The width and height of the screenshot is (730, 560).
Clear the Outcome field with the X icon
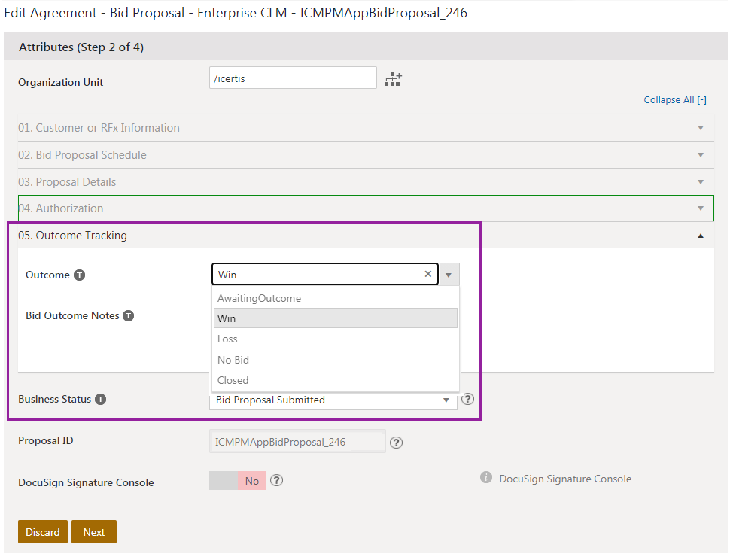[428, 274]
